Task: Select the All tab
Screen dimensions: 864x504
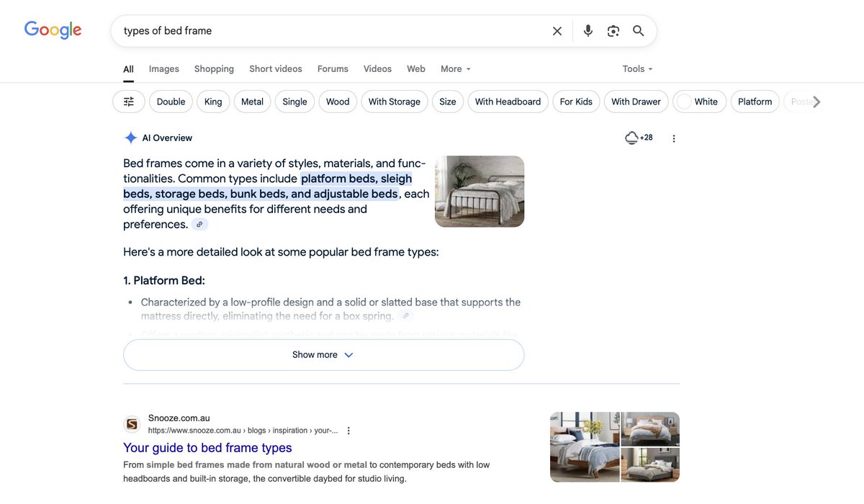Action: (128, 69)
